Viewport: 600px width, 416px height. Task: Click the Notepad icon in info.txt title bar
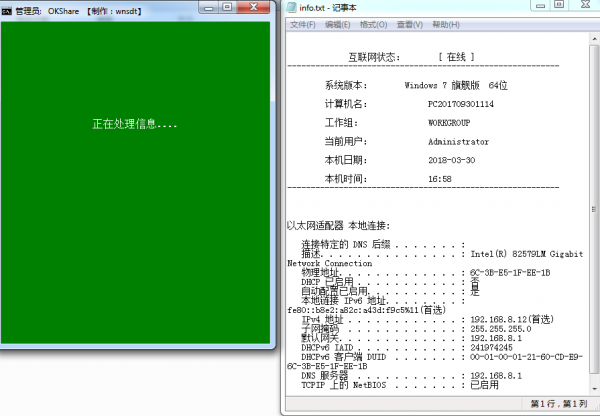pos(292,7)
